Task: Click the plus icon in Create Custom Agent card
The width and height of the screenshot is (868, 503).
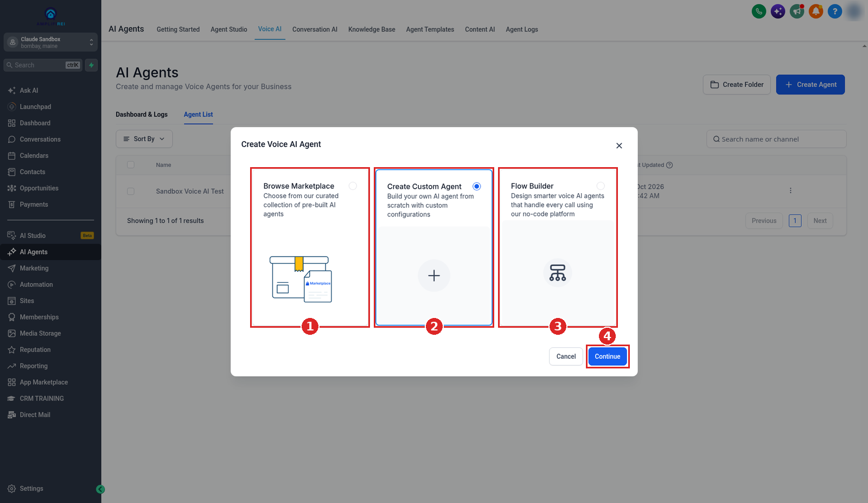Action: (434, 276)
